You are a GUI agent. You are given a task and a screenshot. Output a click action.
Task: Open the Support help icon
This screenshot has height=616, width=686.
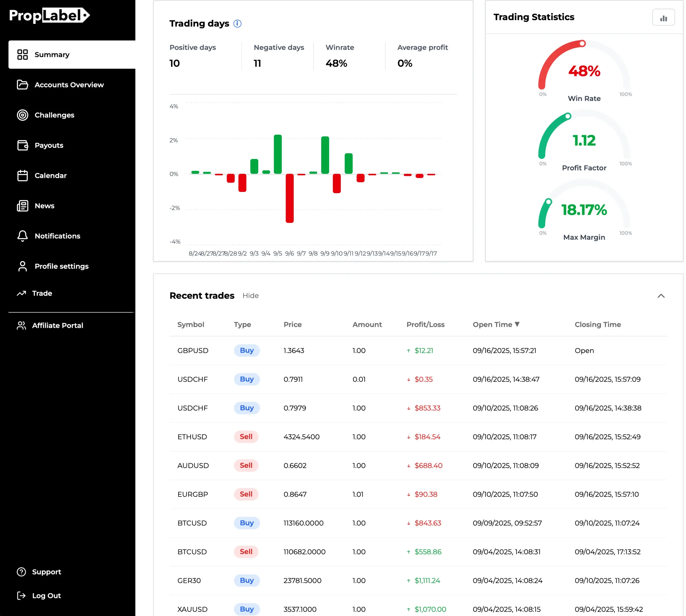pos(21,572)
